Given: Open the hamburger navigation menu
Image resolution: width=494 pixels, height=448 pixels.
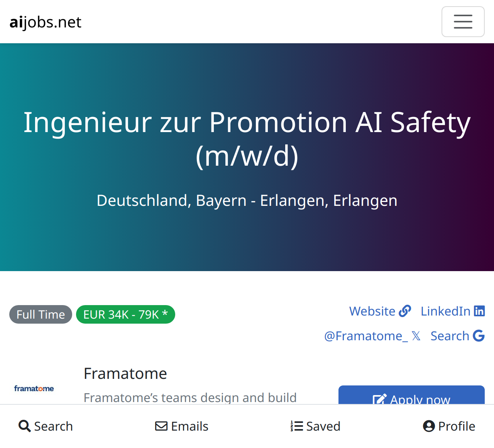Looking at the screenshot, I should pyautogui.click(x=463, y=22).
